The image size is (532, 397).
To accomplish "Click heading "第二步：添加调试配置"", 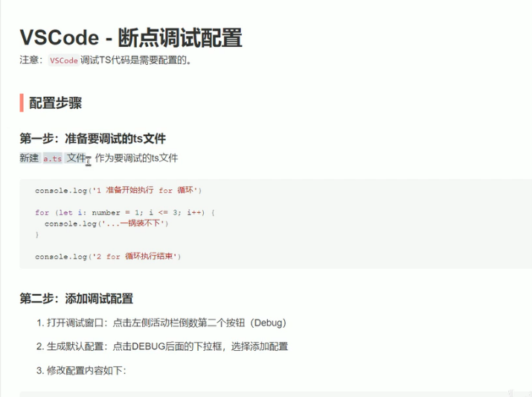I will point(77,299).
